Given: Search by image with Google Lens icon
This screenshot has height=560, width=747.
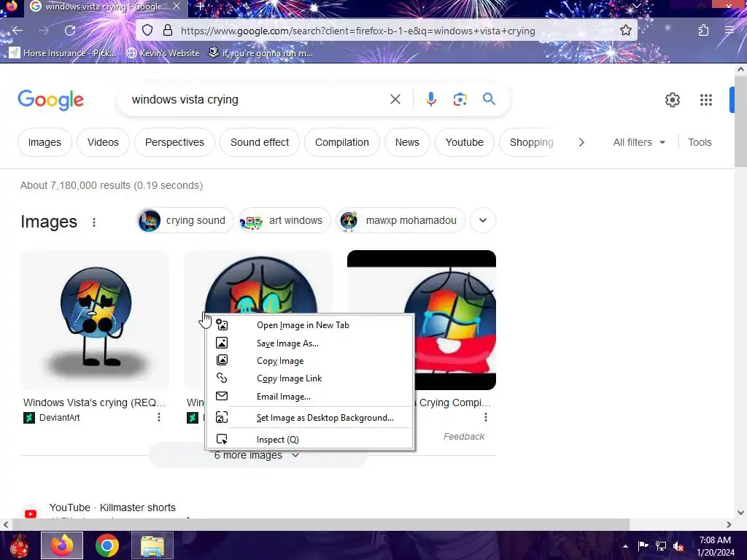Looking at the screenshot, I should point(460,99).
